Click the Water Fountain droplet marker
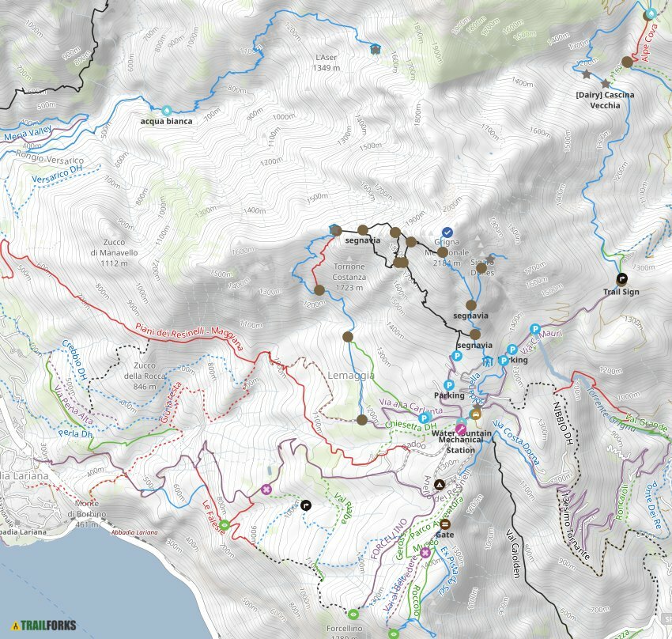672x639 pixels. pos(462,421)
